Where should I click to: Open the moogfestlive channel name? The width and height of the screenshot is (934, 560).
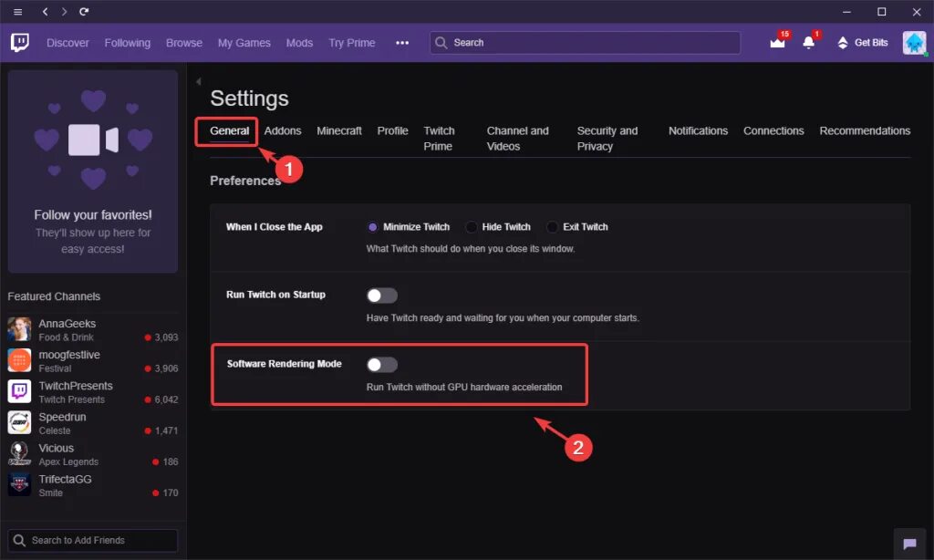click(69, 355)
